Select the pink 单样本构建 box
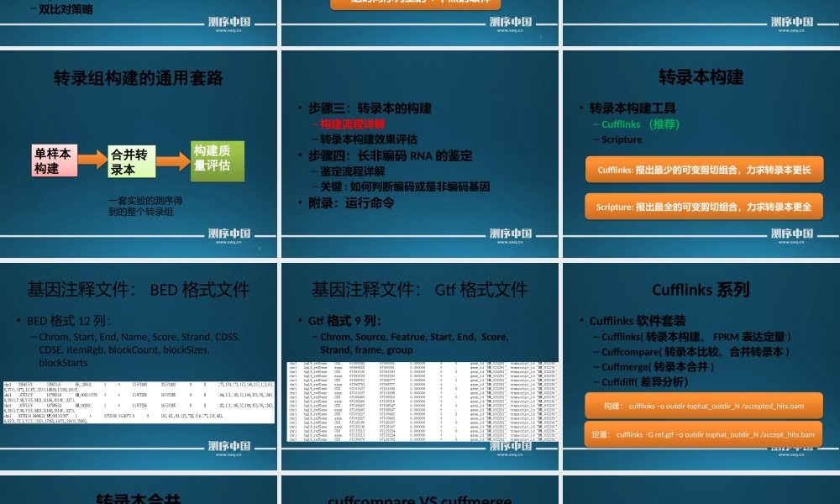 point(54,160)
